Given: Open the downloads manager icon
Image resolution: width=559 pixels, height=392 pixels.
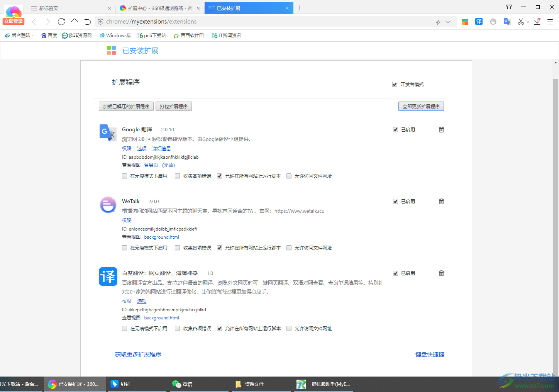Looking at the screenshot, I should click(x=537, y=22).
